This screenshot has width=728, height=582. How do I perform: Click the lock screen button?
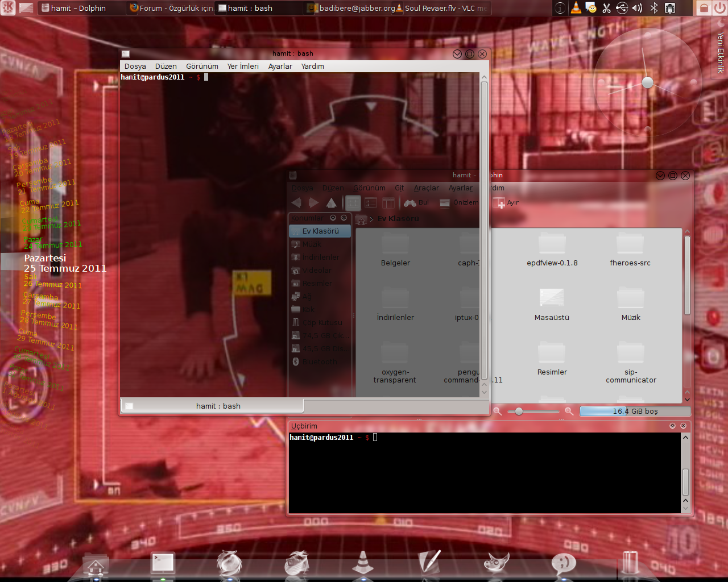pos(704,8)
